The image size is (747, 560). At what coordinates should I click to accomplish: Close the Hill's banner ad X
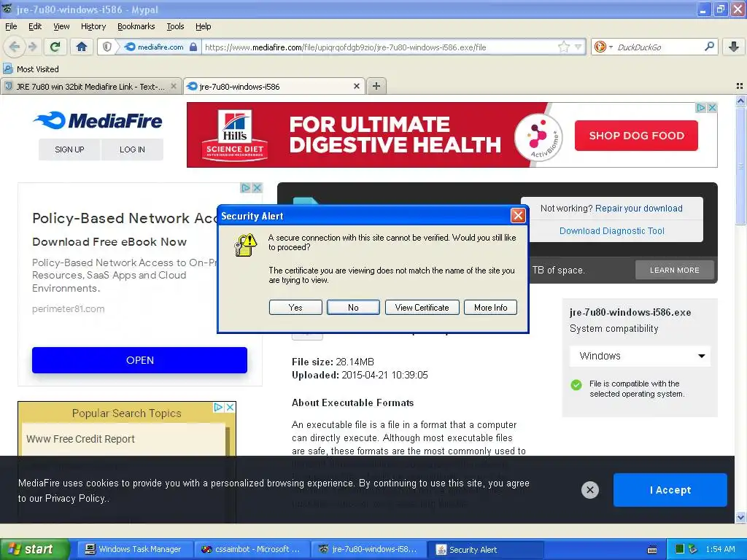[x=712, y=108]
